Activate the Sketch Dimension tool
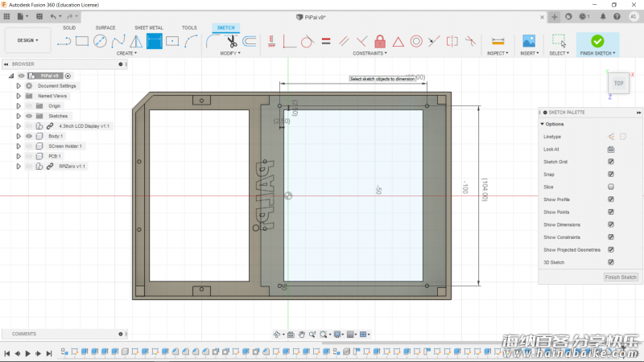The height and width of the screenshot is (362, 644). tap(154, 41)
